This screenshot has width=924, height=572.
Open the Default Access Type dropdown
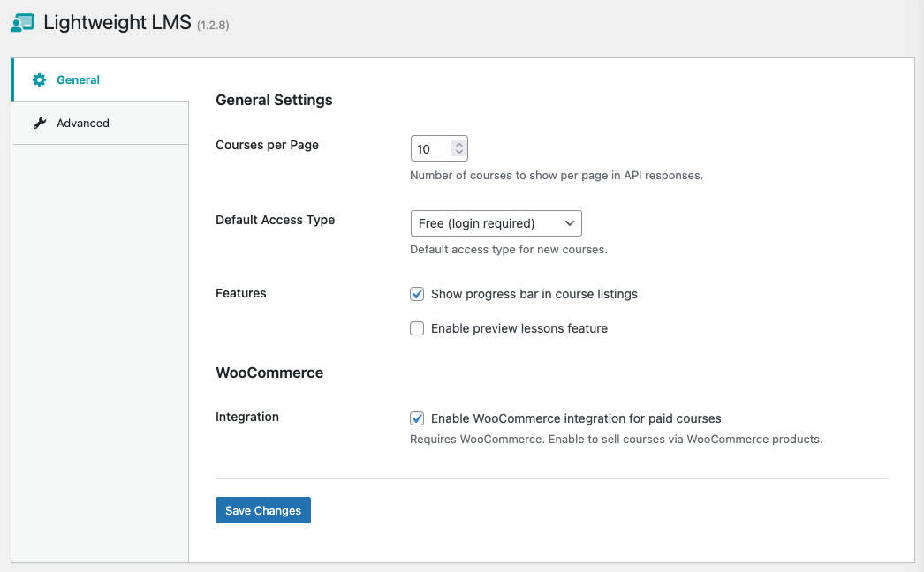496,223
